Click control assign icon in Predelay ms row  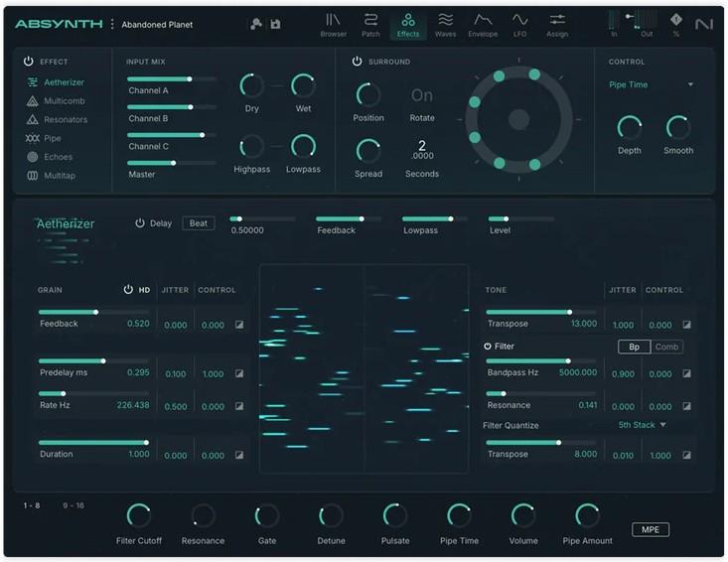(x=239, y=373)
